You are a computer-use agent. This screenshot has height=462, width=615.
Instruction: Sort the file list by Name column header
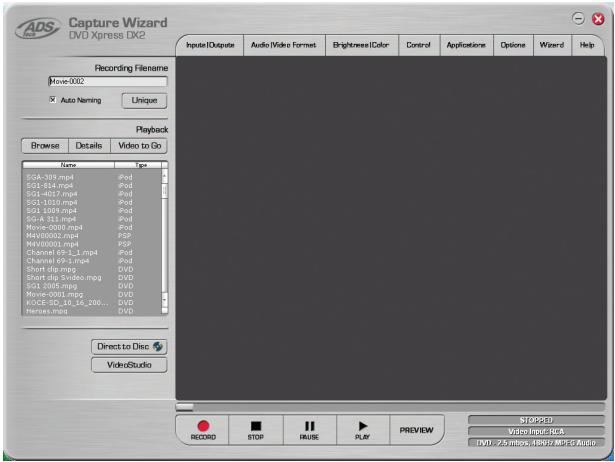click(x=68, y=165)
